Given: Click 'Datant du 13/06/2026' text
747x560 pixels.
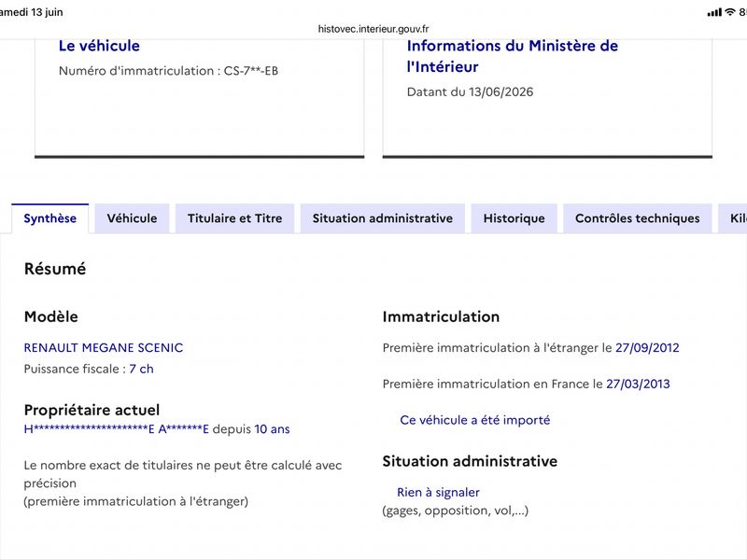Looking at the screenshot, I should 470,91.
